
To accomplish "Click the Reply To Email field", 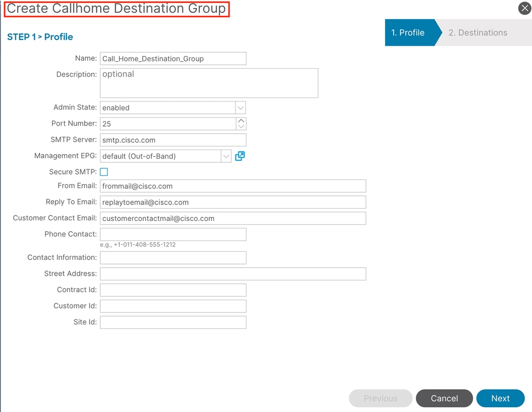I will pyautogui.click(x=233, y=202).
